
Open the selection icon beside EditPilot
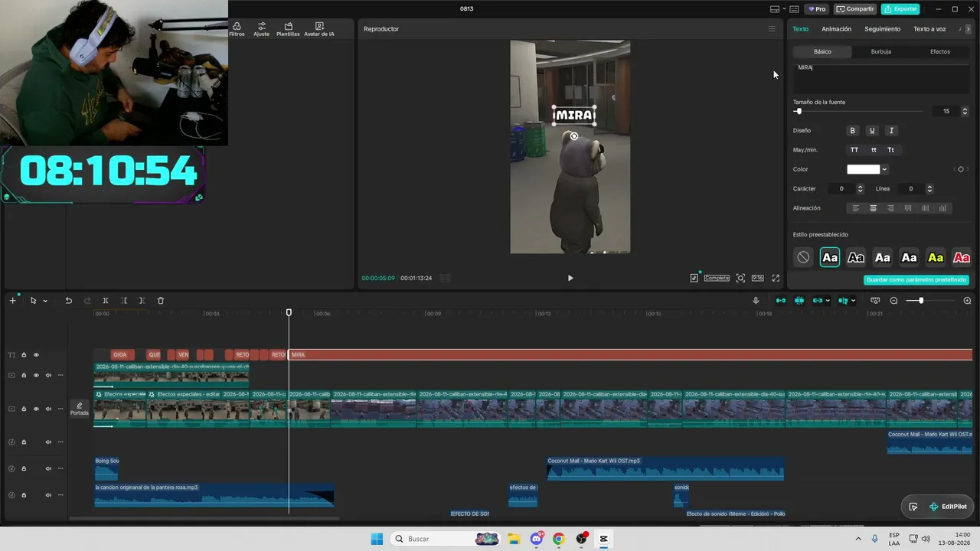coord(913,507)
